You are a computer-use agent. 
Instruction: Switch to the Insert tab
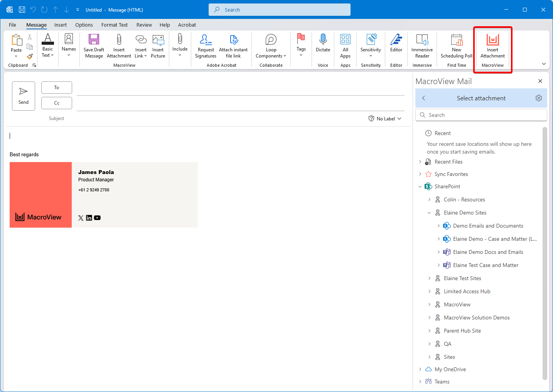[61, 25]
